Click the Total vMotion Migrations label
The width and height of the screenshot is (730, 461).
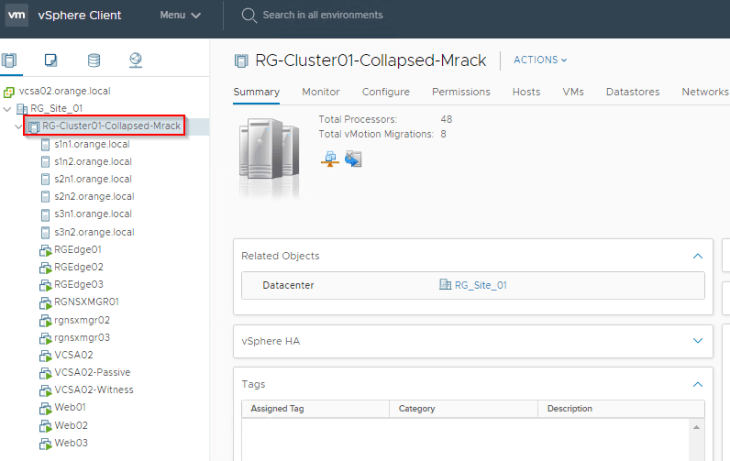click(x=376, y=134)
